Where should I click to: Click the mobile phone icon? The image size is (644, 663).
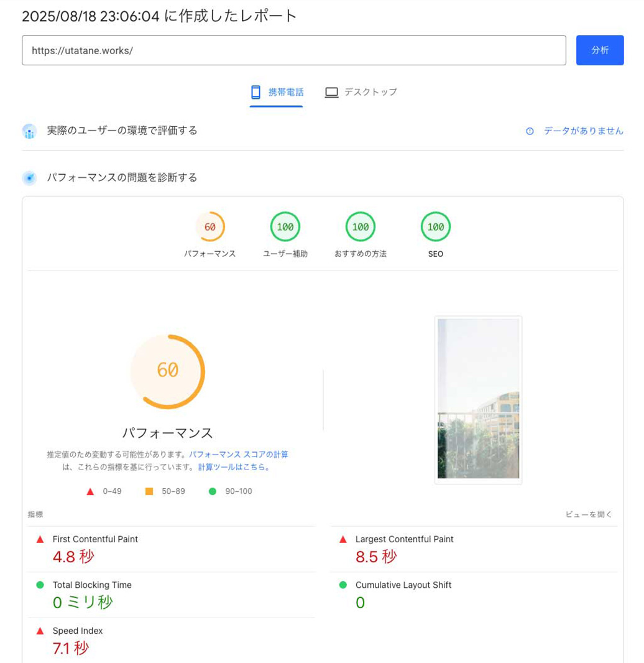tap(255, 92)
